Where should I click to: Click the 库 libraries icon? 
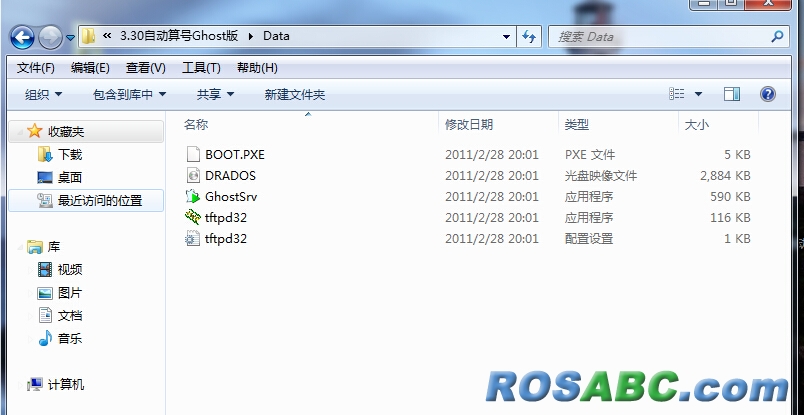tap(34, 247)
